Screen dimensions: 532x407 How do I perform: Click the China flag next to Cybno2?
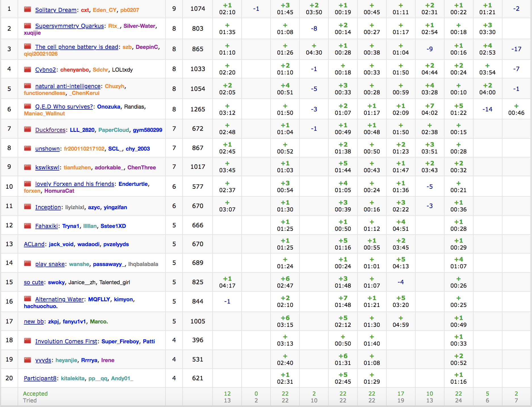[28, 69]
